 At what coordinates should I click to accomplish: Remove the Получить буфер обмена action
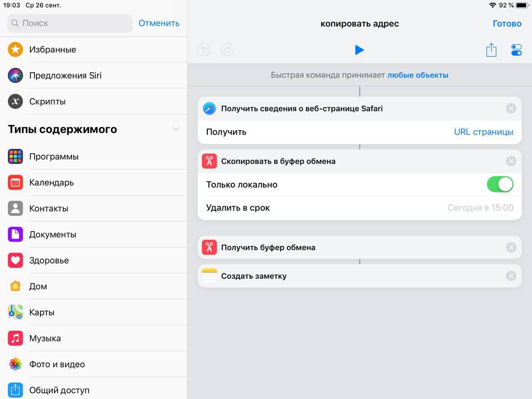point(511,247)
